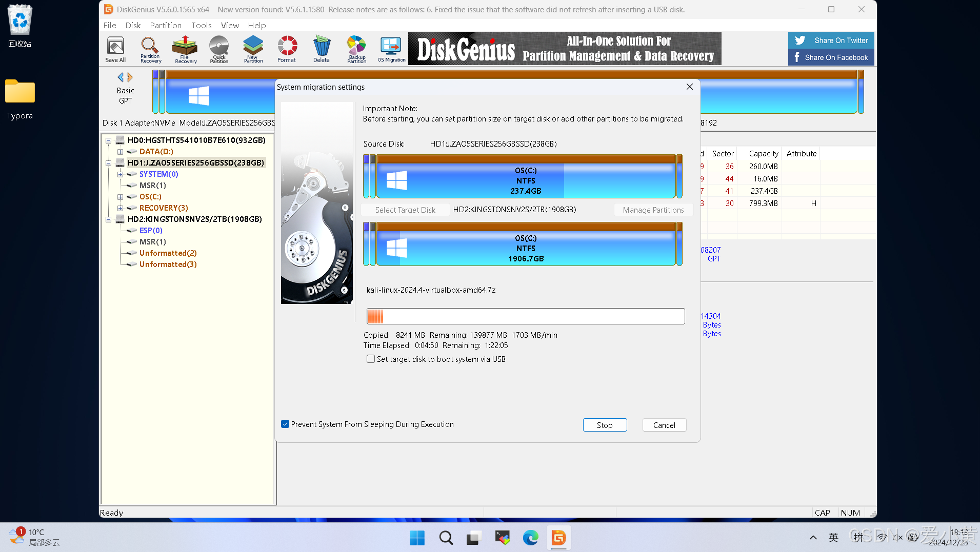Expand RECOVERY(3) partition node
Screen dimensions: 980x552
coord(120,208)
